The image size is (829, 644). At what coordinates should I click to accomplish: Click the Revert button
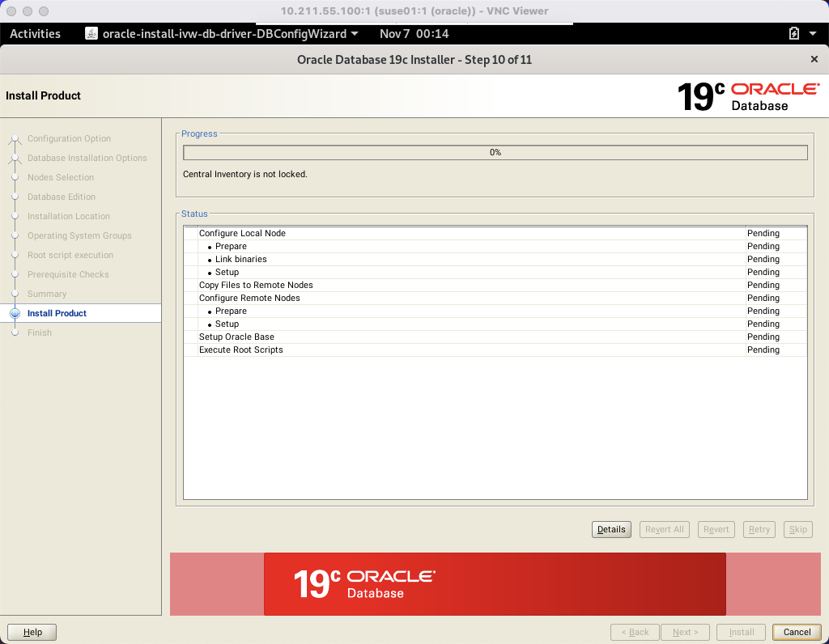(x=716, y=529)
